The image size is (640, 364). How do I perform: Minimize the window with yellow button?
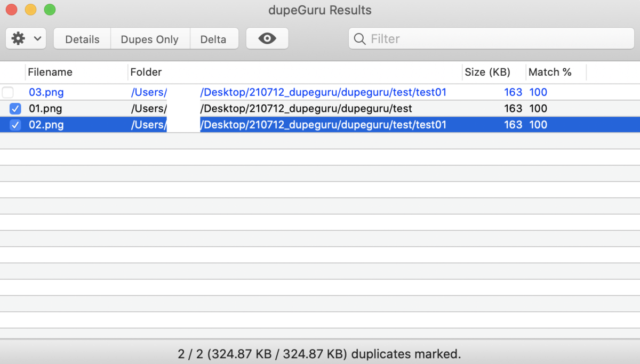(x=30, y=10)
